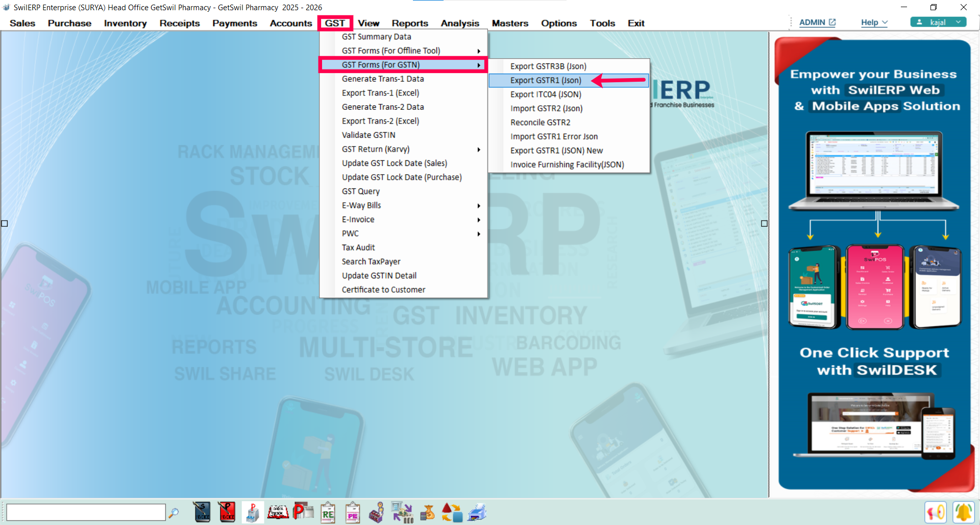
Task: Open the Purchase menu
Action: coord(69,23)
